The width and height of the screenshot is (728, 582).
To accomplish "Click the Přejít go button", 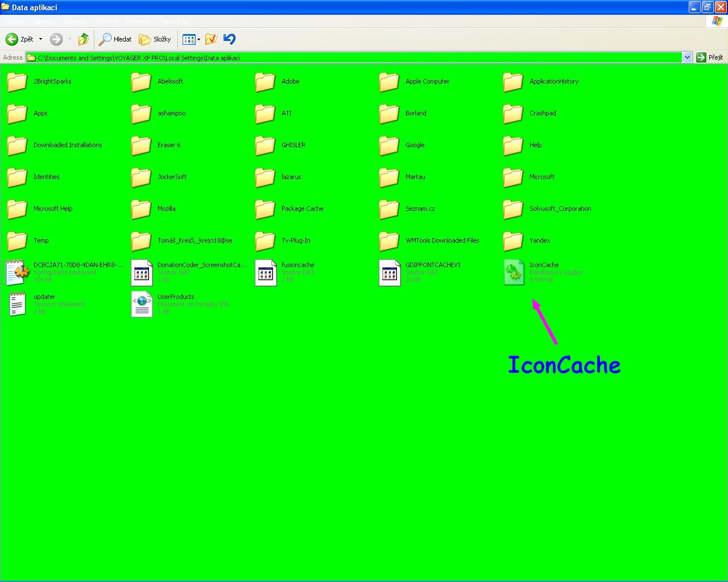I will pos(710,57).
